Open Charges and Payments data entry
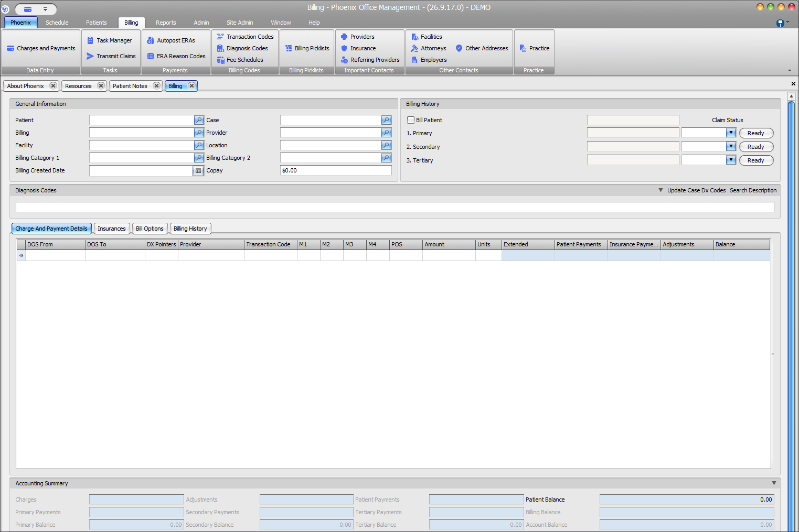This screenshot has width=799, height=532. point(41,48)
